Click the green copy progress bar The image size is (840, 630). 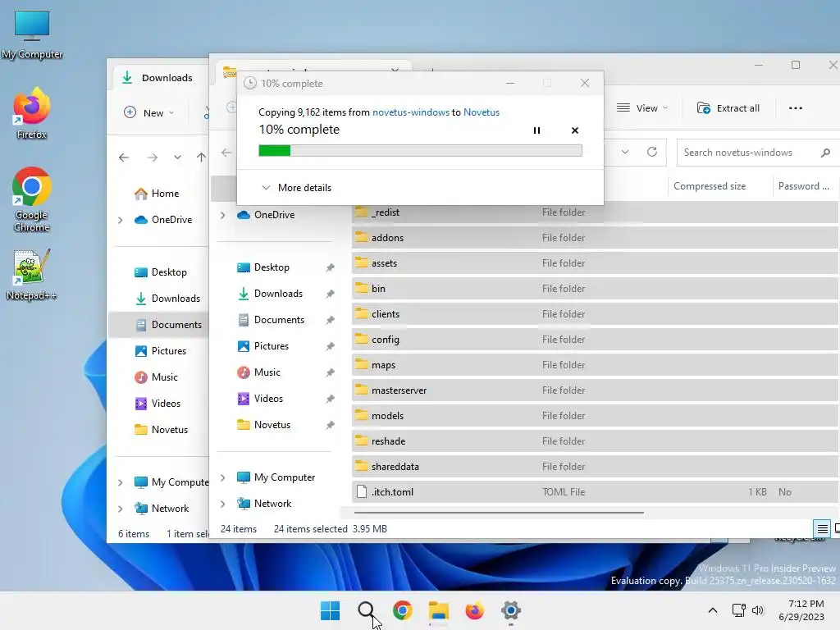(x=420, y=151)
